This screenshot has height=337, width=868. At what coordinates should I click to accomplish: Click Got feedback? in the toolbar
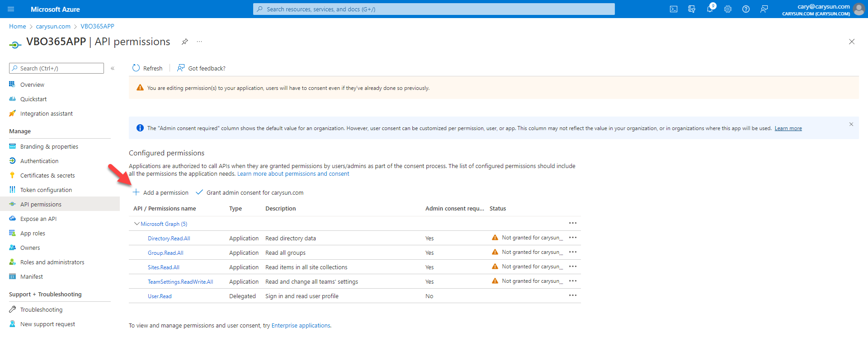(x=202, y=68)
